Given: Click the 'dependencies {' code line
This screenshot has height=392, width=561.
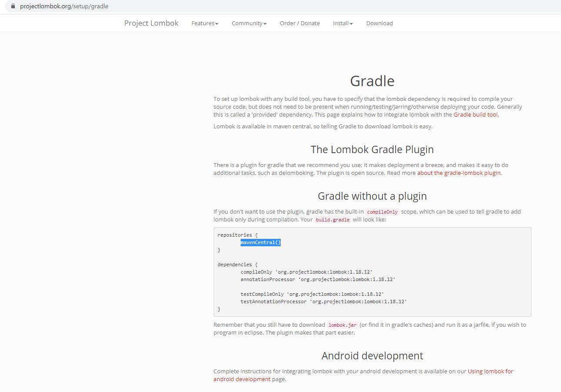Looking at the screenshot, I should [x=238, y=265].
